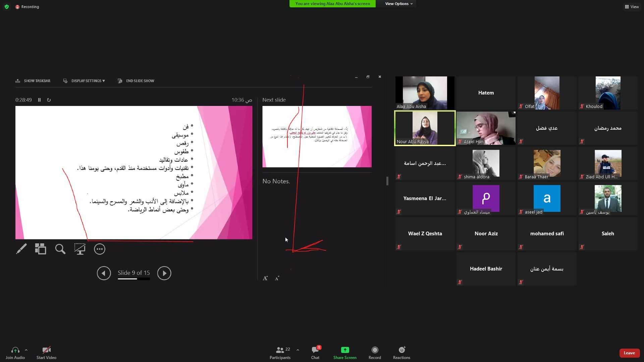
Task: Click End Slide Show
Action: click(x=136, y=81)
